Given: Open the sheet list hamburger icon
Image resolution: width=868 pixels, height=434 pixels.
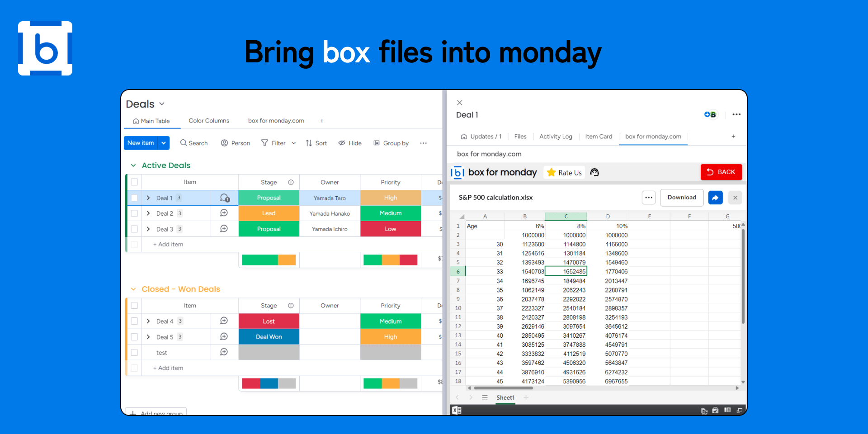Looking at the screenshot, I should pyautogui.click(x=485, y=397).
